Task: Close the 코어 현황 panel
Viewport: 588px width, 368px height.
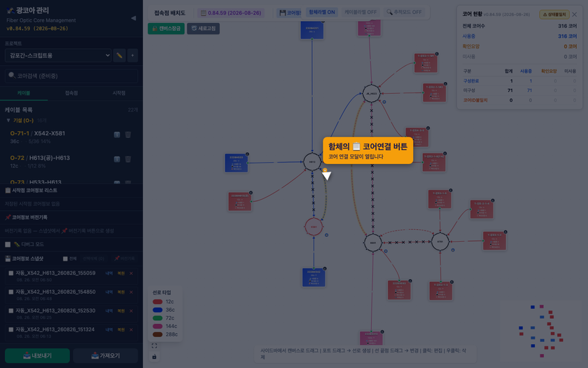Action: point(575,15)
